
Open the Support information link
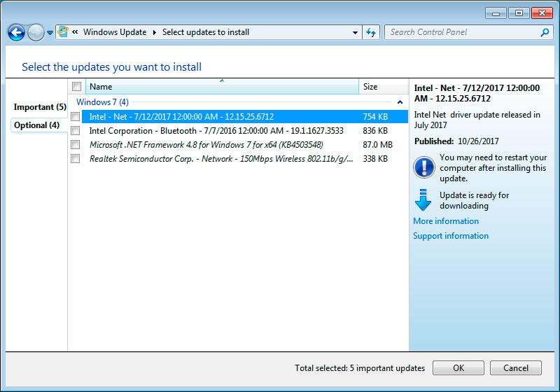point(451,236)
